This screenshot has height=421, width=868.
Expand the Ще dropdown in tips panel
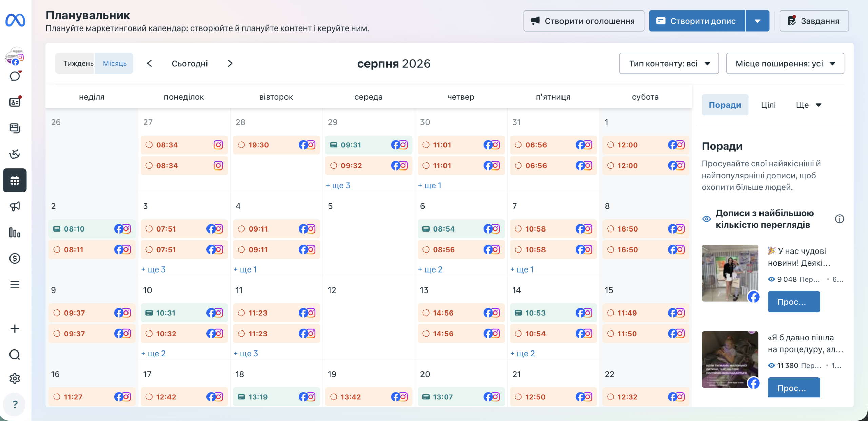click(809, 105)
